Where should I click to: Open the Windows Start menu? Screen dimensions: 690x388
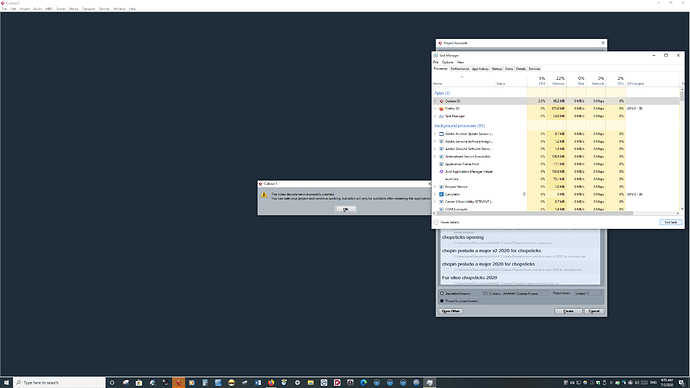pos(6,383)
